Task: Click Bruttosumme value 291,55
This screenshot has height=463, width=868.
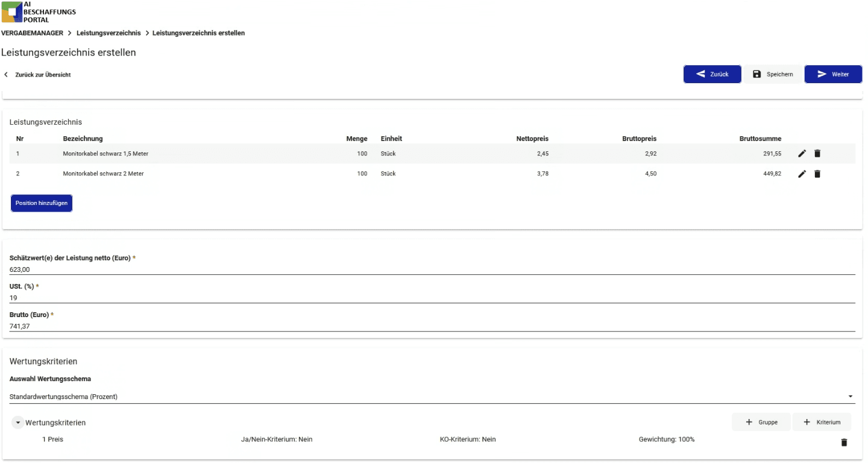Action: point(772,154)
